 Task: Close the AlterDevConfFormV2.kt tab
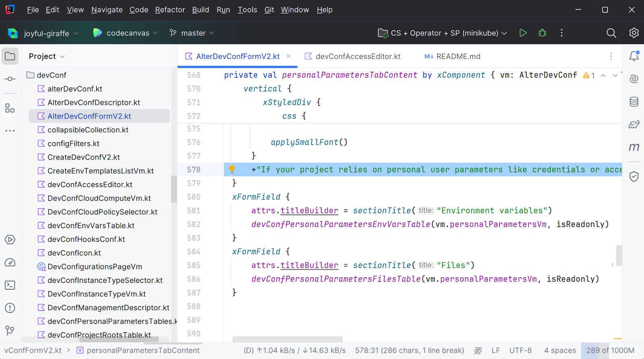(288, 56)
